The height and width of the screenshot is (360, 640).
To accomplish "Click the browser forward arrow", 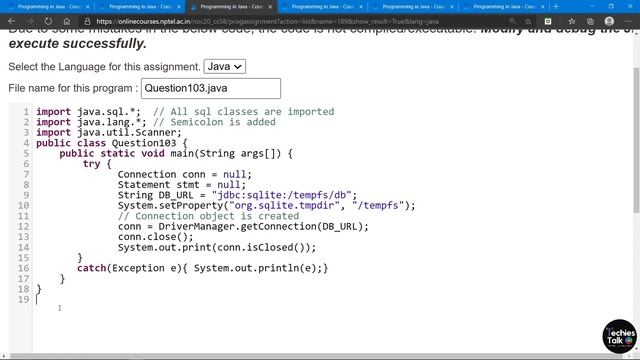I will (x=30, y=21).
